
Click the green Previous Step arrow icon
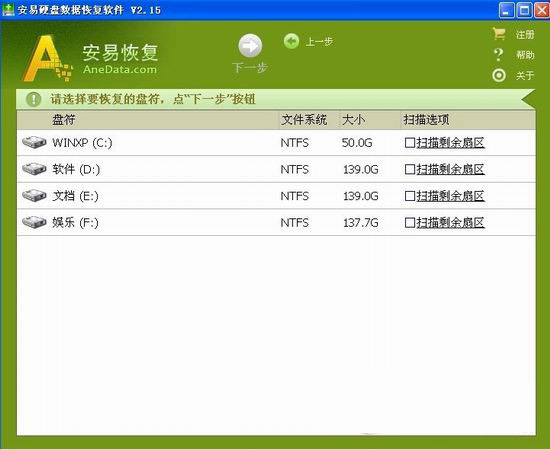tap(291, 41)
